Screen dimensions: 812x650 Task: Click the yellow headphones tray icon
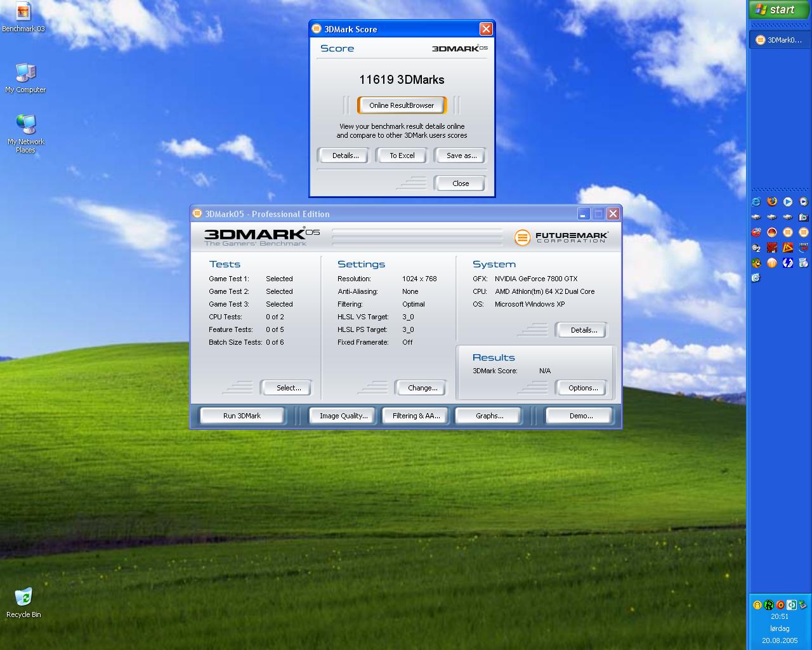[x=757, y=605]
